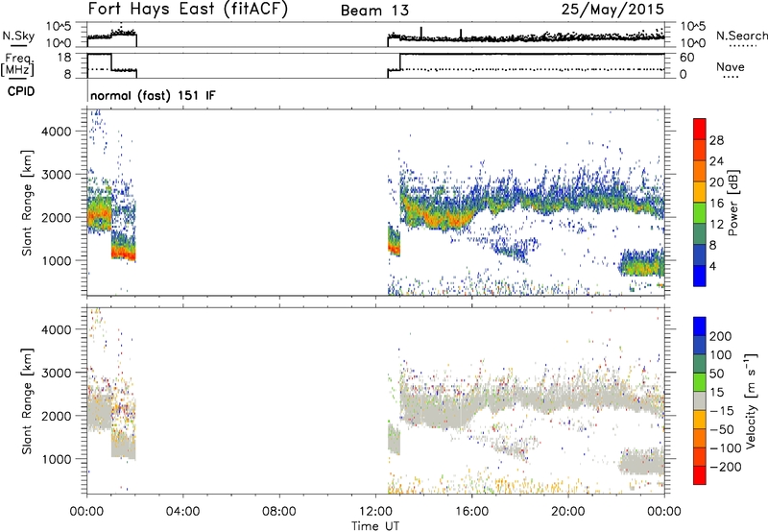768x532 pixels.
Task: Click the "N.Sky" axis label
Action: click(18, 36)
